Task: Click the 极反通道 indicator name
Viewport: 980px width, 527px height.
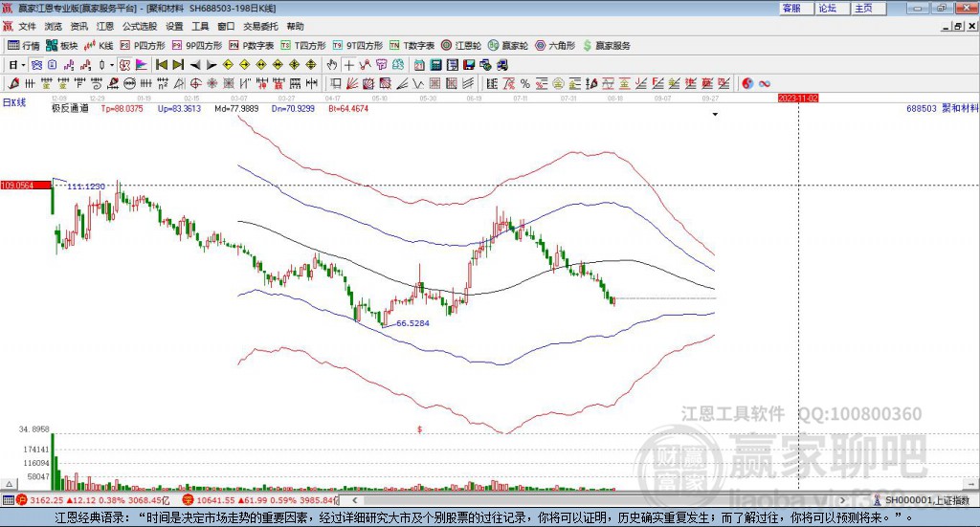Action: (x=70, y=108)
